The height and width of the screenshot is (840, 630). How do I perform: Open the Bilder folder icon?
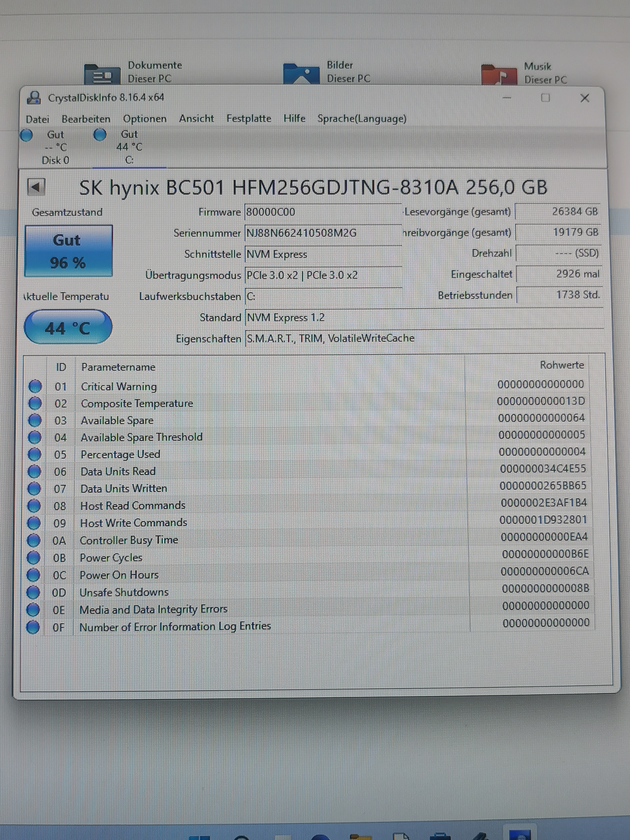301,74
